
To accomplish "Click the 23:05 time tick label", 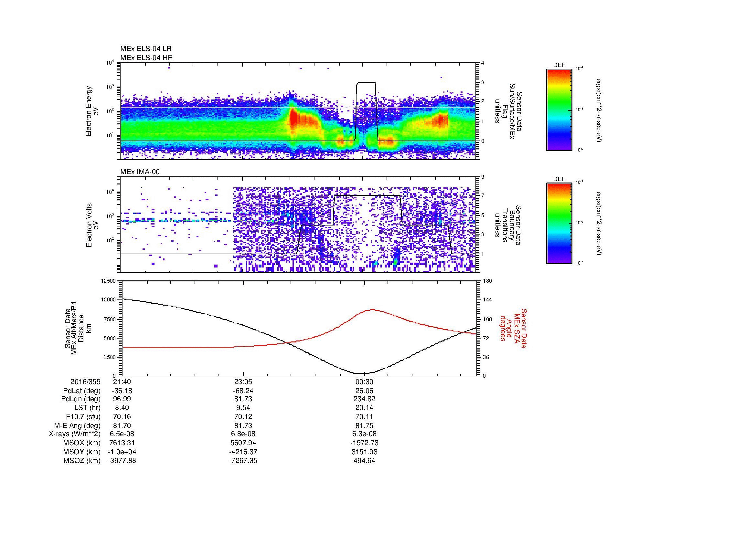I will (x=243, y=382).
